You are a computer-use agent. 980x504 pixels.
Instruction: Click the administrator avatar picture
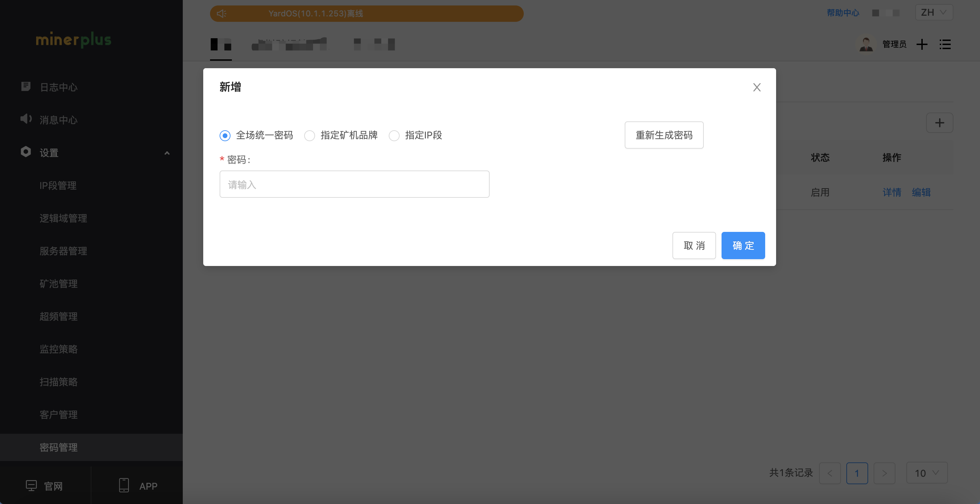pos(866,44)
